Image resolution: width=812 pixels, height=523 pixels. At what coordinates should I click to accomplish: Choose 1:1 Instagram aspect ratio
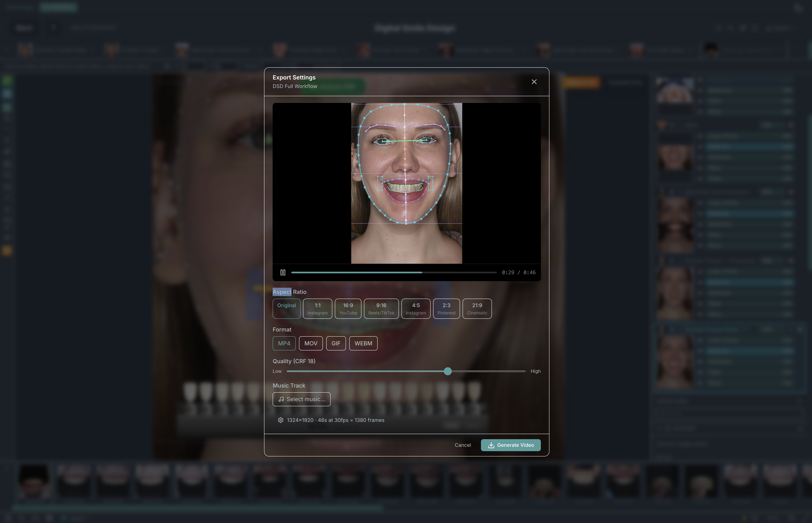[317, 308]
